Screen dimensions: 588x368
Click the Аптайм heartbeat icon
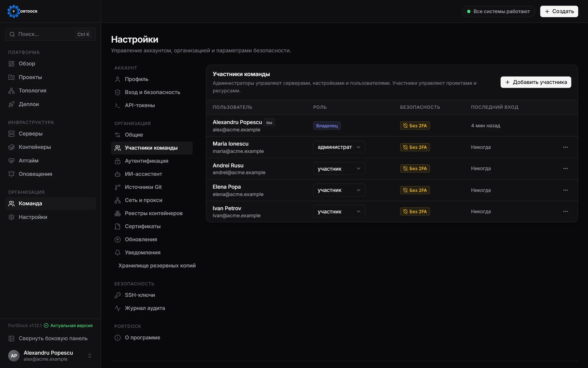tap(11, 161)
